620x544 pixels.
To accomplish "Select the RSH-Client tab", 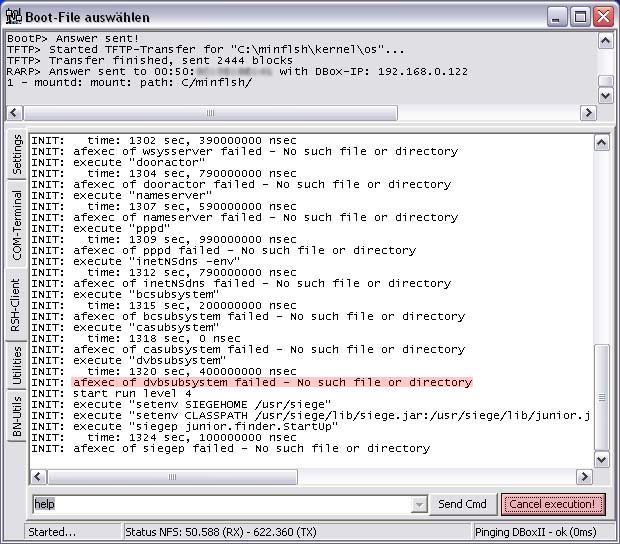I will [x=17, y=303].
